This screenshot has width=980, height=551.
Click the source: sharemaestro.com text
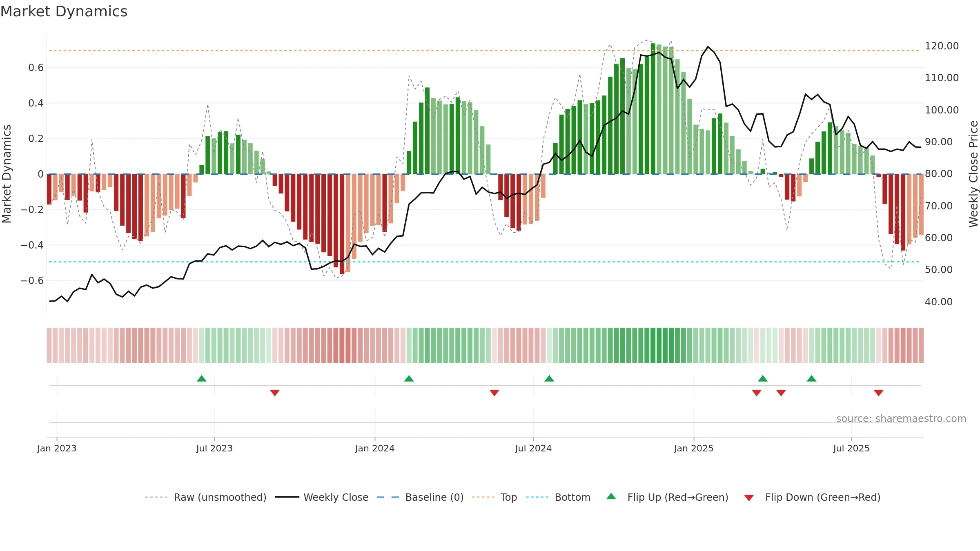[x=901, y=418]
